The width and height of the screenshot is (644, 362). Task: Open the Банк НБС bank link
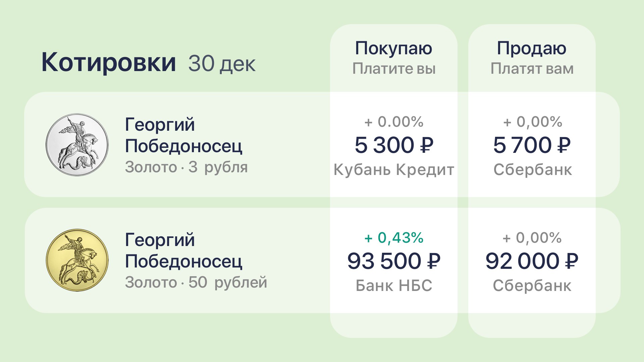pyautogui.click(x=394, y=286)
